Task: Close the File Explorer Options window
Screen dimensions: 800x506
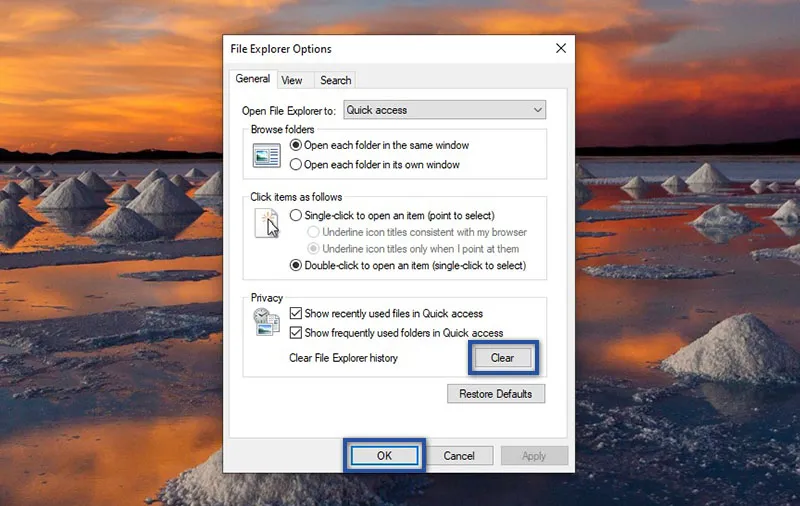Action: [x=561, y=48]
